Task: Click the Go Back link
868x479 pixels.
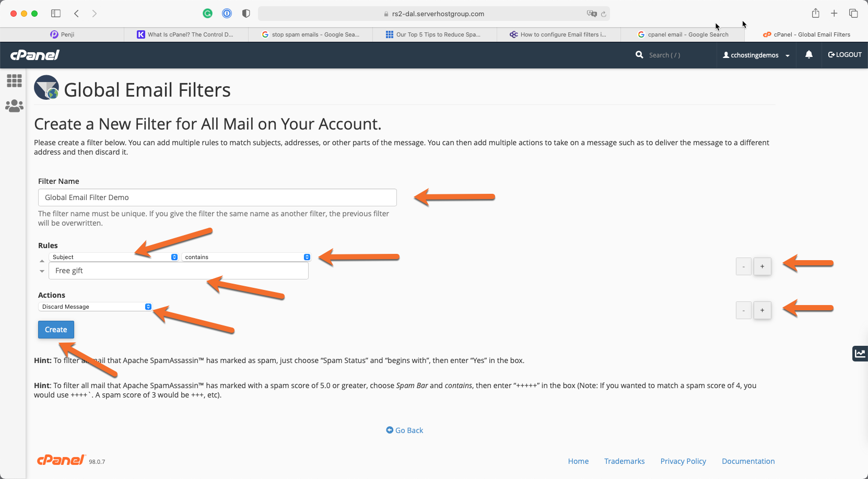Action: 405,430
